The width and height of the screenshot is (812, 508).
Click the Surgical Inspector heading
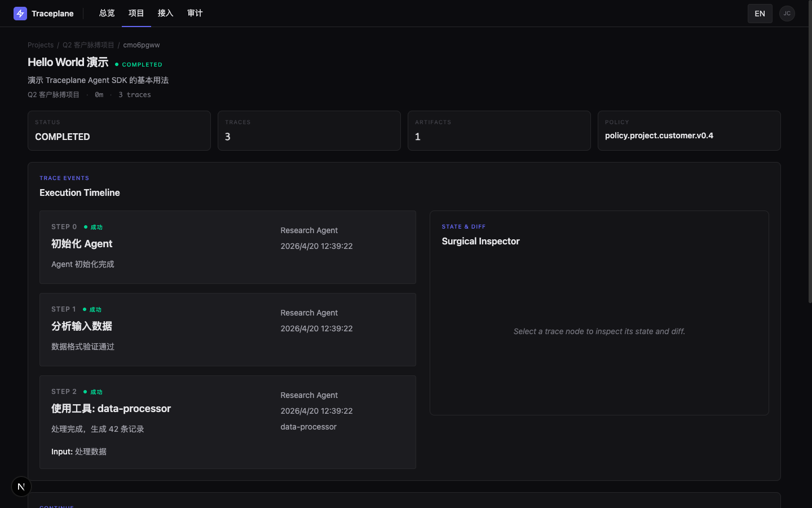click(480, 241)
